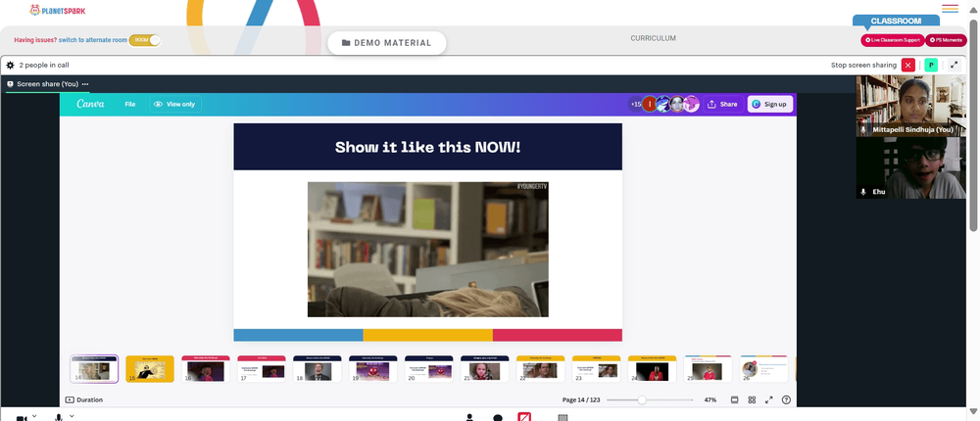Click PS Moments button

(x=945, y=40)
